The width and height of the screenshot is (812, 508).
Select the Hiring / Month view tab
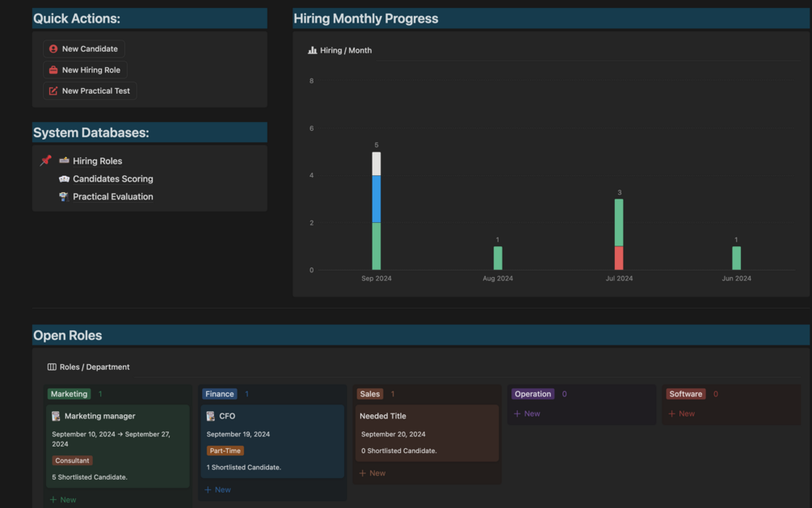click(x=339, y=50)
